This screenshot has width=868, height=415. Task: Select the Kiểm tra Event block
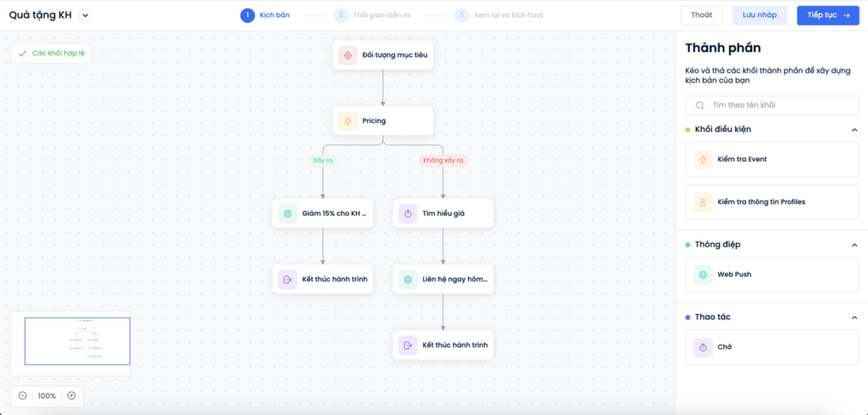click(772, 159)
